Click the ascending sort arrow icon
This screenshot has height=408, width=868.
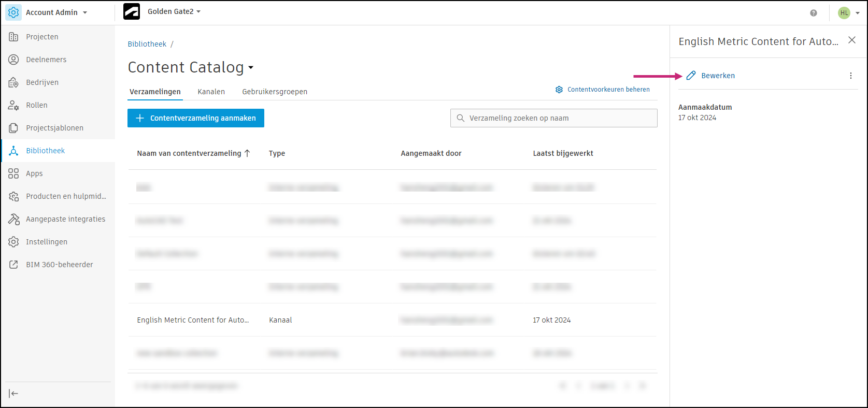[x=247, y=153]
